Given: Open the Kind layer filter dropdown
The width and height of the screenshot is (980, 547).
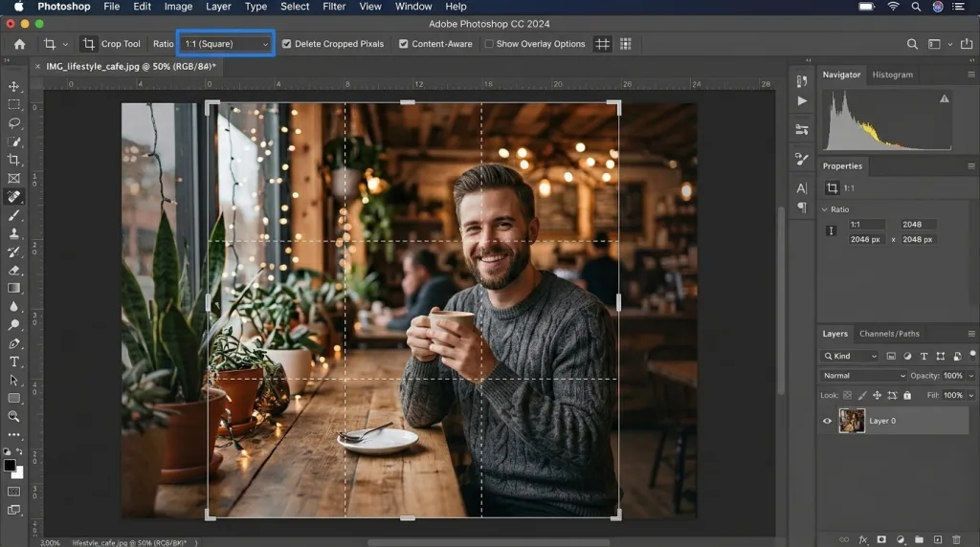Looking at the screenshot, I should point(850,356).
